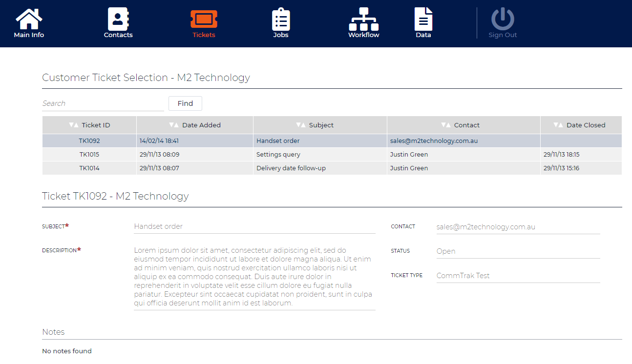
Task: Click the Tickets menu label
Action: tap(204, 35)
